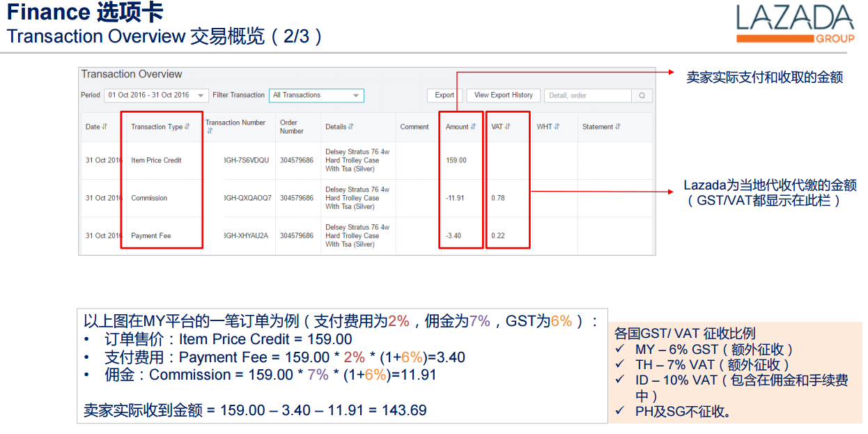Sort by Transaction Type column header
This screenshot has height=434, width=868.
(x=160, y=127)
